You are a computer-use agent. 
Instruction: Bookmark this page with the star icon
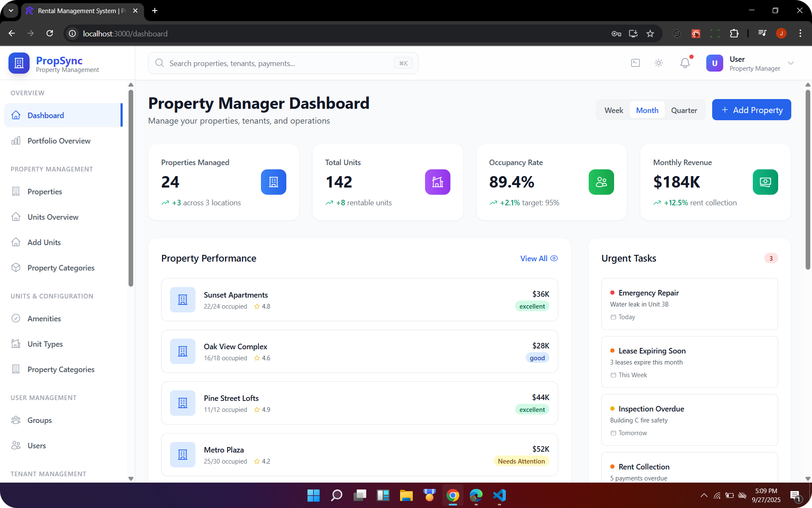pyautogui.click(x=650, y=33)
